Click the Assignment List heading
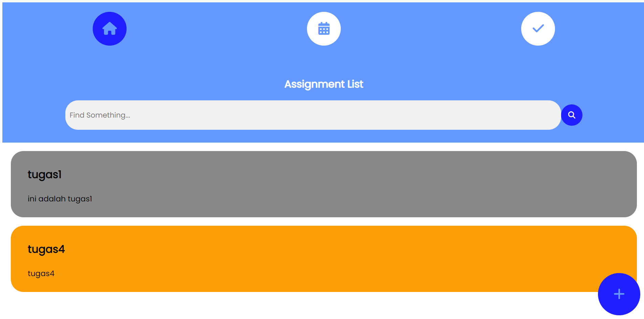Screen dimensions: 644x319 click(324, 84)
